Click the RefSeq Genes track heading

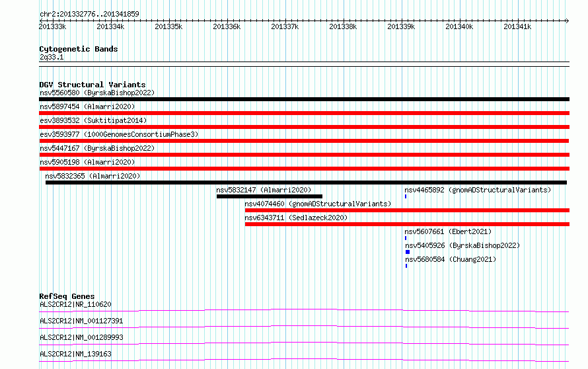click(x=67, y=296)
